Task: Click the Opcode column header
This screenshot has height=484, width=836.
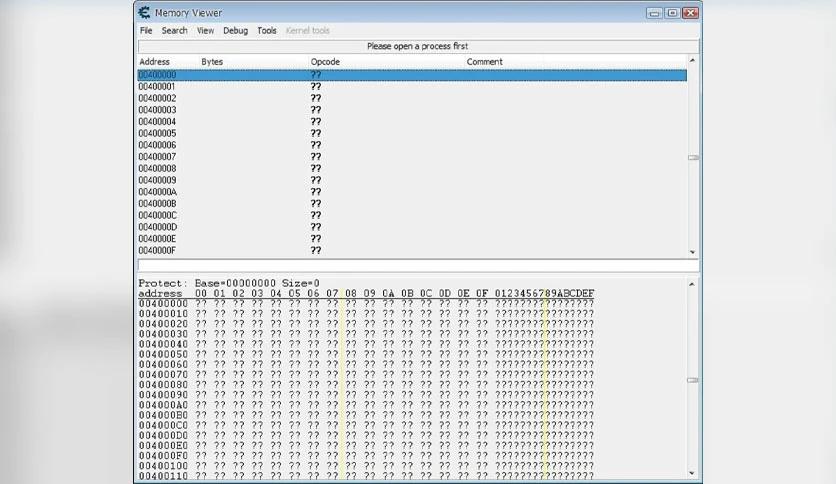Action: pos(325,62)
